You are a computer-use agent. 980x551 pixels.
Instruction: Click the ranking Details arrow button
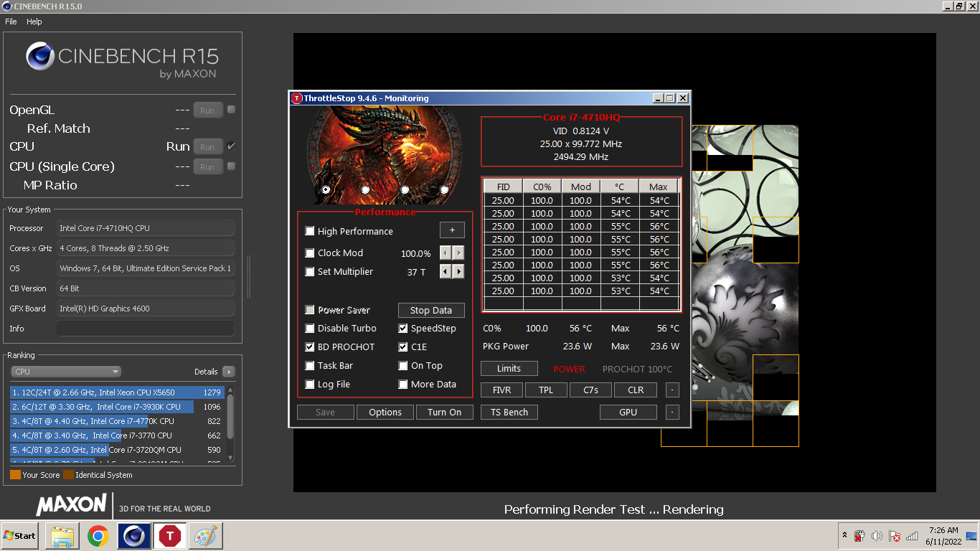pos(228,372)
